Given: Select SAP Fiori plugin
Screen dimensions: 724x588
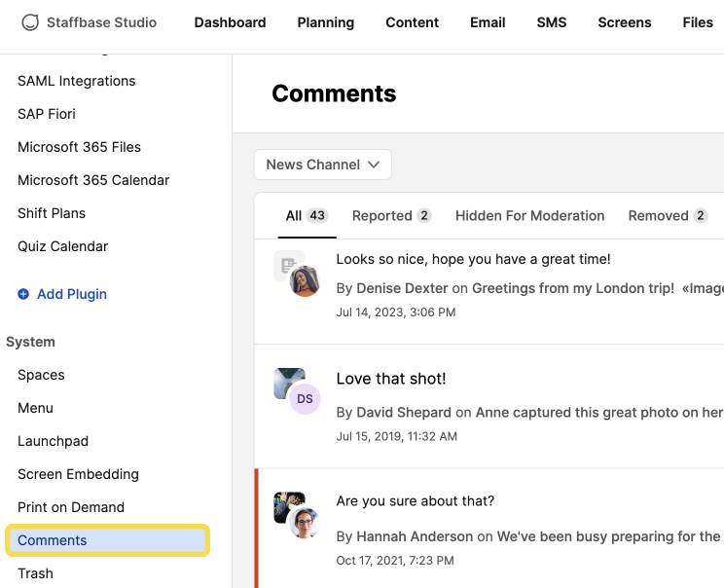Looking at the screenshot, I should [x=46, y=114].
